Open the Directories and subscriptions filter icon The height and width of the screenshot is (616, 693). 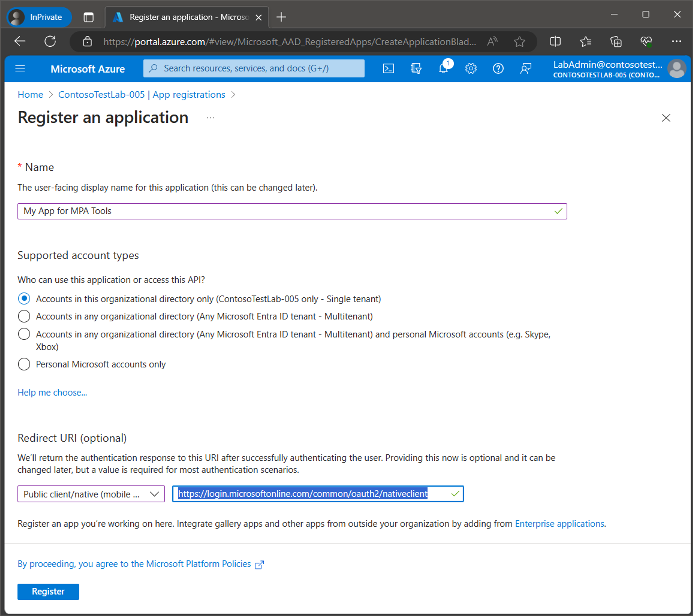point(416,69)
